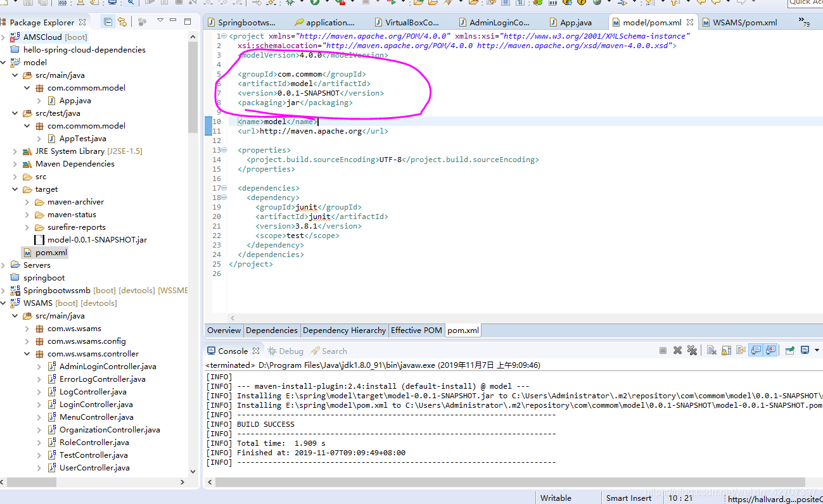Toggle Word Wrap in Console toolbar
The height and width of the screenshot is (504, 823).
pyautogui.click(x=741, y=350)
